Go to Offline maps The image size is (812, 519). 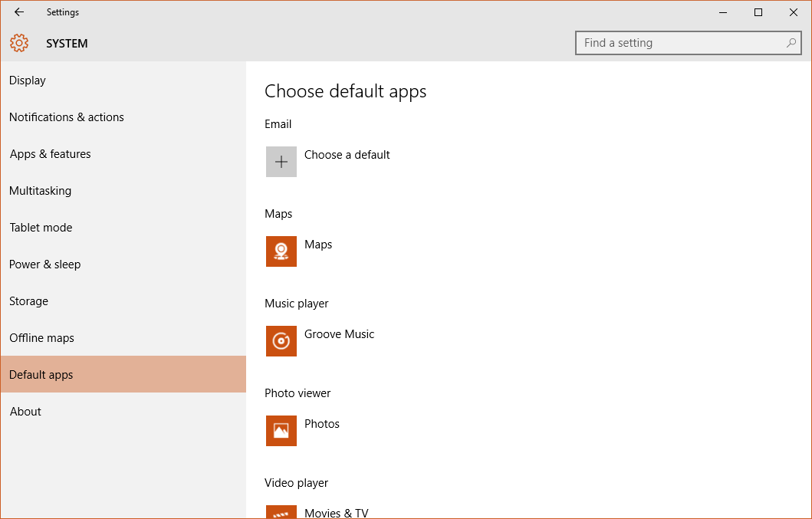(123, 338)
